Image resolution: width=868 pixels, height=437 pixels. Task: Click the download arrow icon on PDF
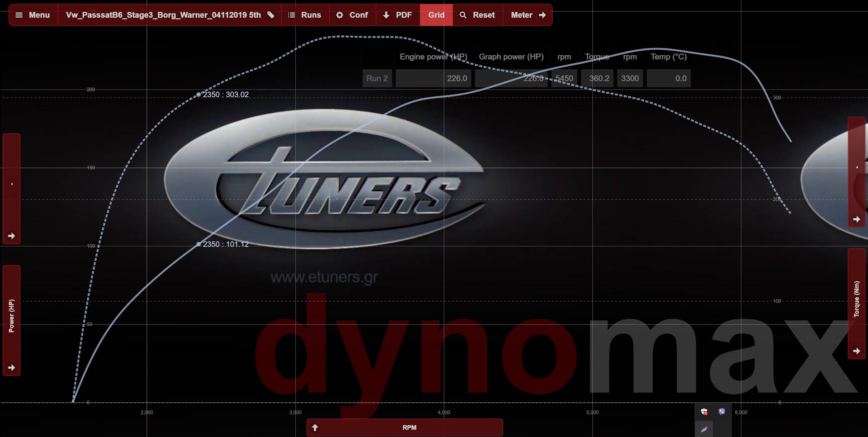click(x=386, y=15)
